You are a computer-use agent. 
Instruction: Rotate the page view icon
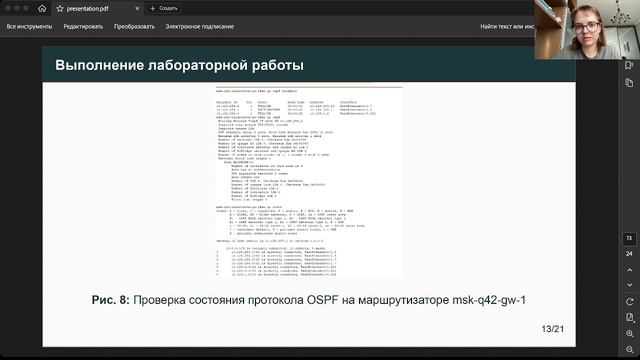(629, 302)
